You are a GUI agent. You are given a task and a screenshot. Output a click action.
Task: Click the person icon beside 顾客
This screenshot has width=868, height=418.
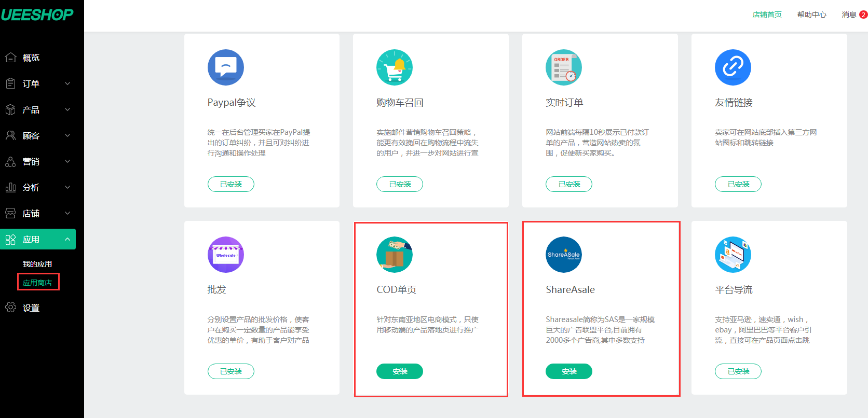(x=10, y=135)
